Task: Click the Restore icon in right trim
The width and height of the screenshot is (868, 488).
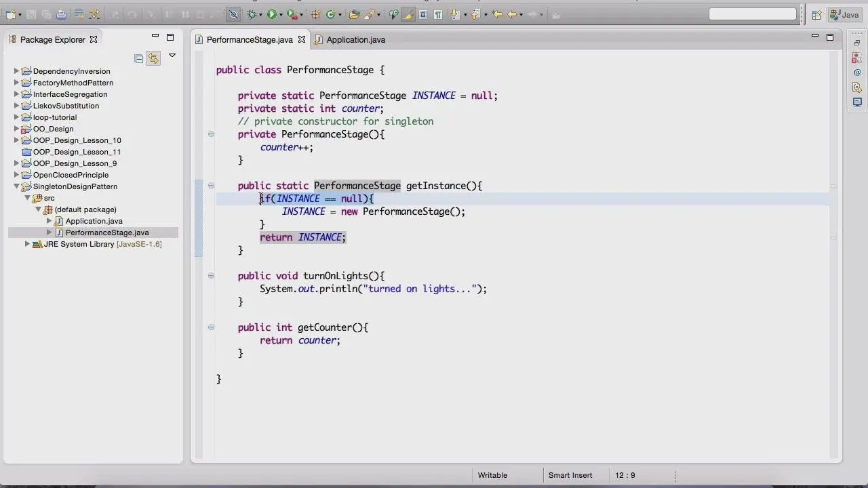Action: (x=857, y=43)
